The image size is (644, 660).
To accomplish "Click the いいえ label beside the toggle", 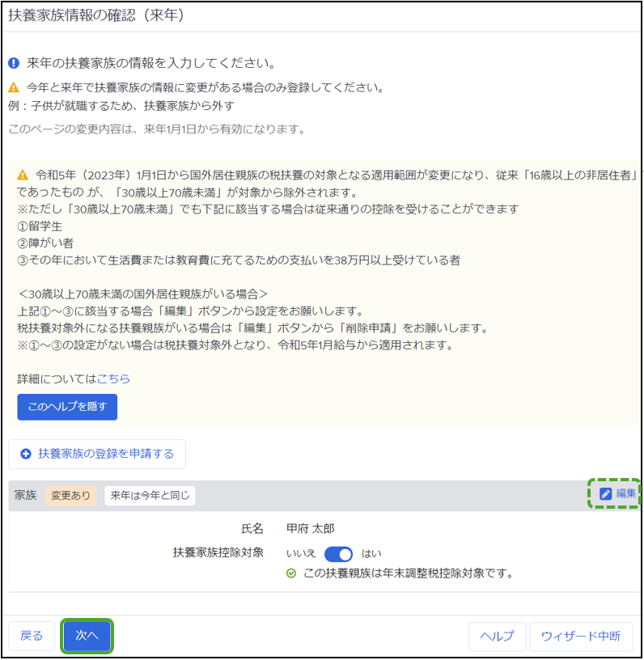I will coord(301,553).
